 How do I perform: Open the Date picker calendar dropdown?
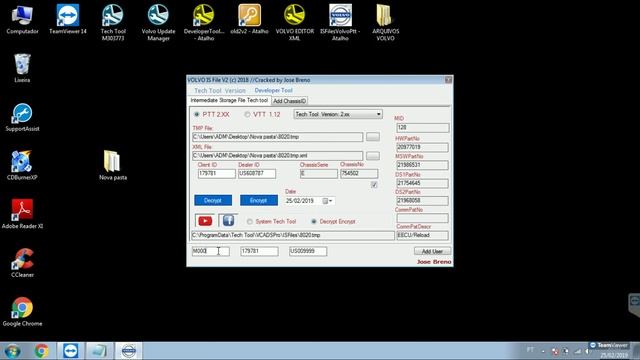pos(328,201)
